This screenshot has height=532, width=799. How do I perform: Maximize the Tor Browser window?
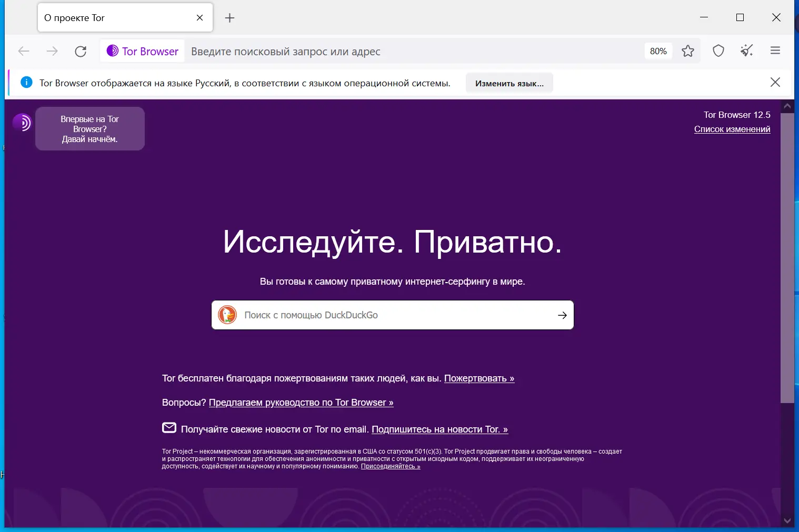(x=740, y=17)
